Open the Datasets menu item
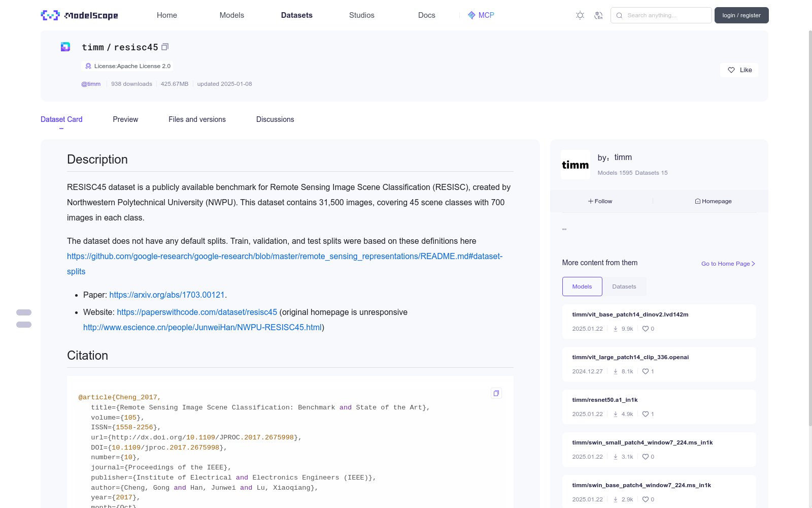 297,15
